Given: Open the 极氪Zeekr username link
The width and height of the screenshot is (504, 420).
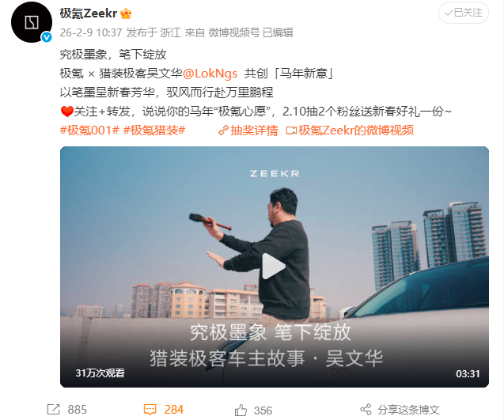Looking at the screenshot, I should [89, 13].
